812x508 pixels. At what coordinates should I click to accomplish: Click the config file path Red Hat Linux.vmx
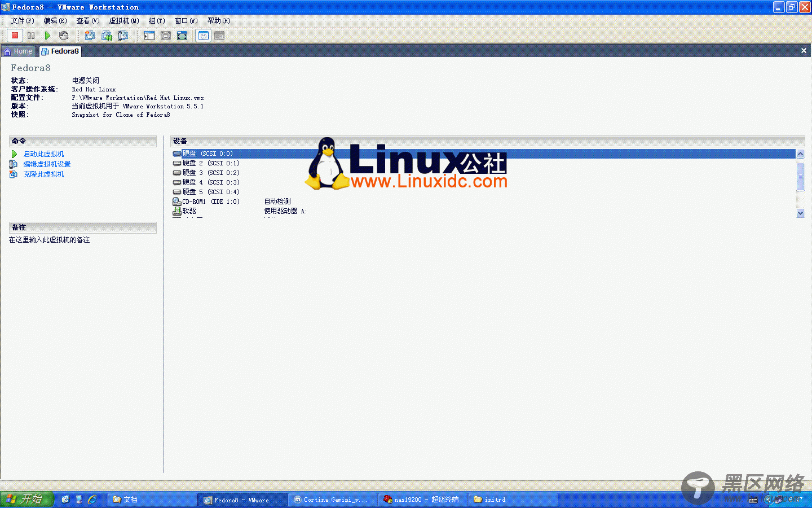pyautogui.click(x=138, y=98)
